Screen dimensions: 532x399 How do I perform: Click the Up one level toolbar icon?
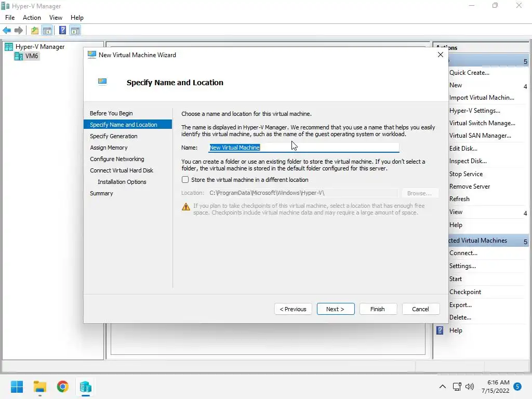pyautogui.click(x=35, y=31)
